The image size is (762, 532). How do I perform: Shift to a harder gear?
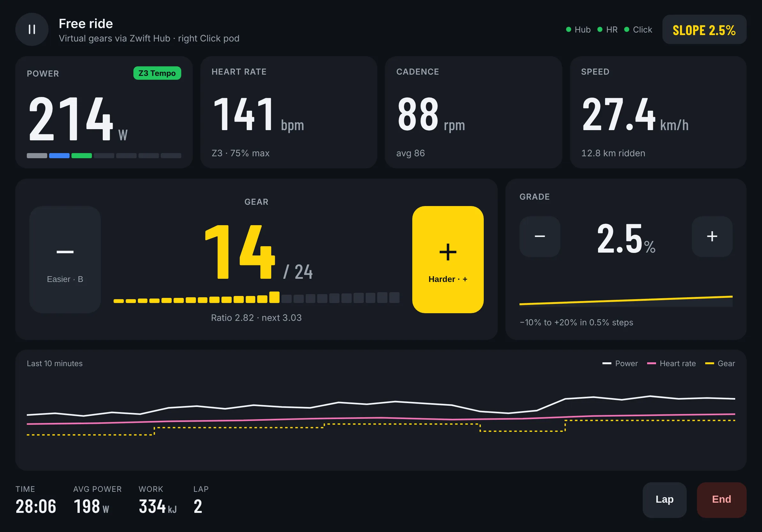448,260
